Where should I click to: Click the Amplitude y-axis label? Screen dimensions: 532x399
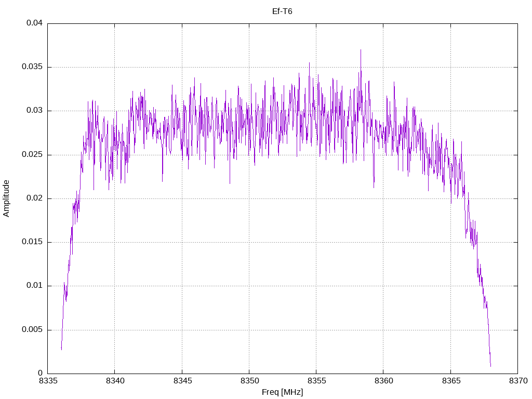coord(6,198)
